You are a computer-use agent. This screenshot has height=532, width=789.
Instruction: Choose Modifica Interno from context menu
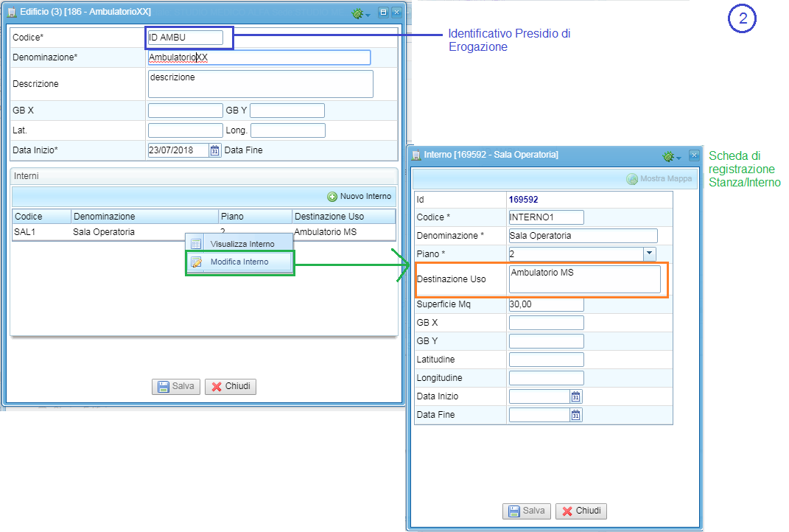click(239, 262)
